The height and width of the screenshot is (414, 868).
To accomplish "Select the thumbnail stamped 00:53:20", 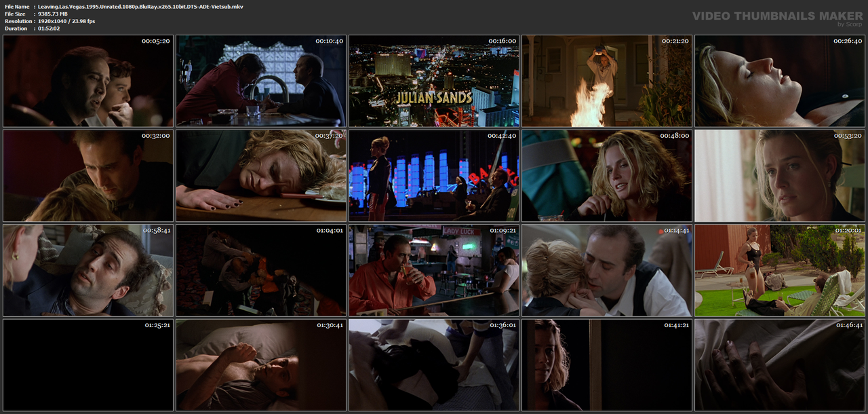I will click(780, 176).
